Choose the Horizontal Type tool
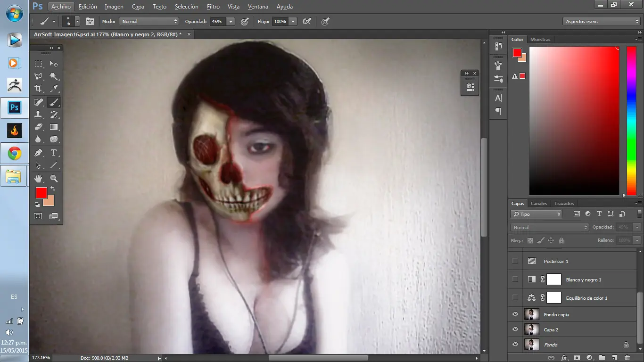 [54, 153]
